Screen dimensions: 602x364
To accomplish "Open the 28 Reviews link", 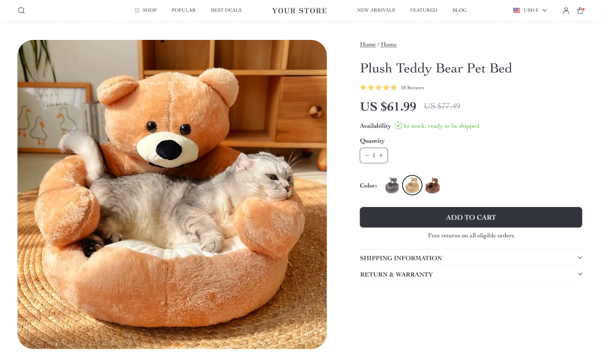I will [x=412, y=88].
